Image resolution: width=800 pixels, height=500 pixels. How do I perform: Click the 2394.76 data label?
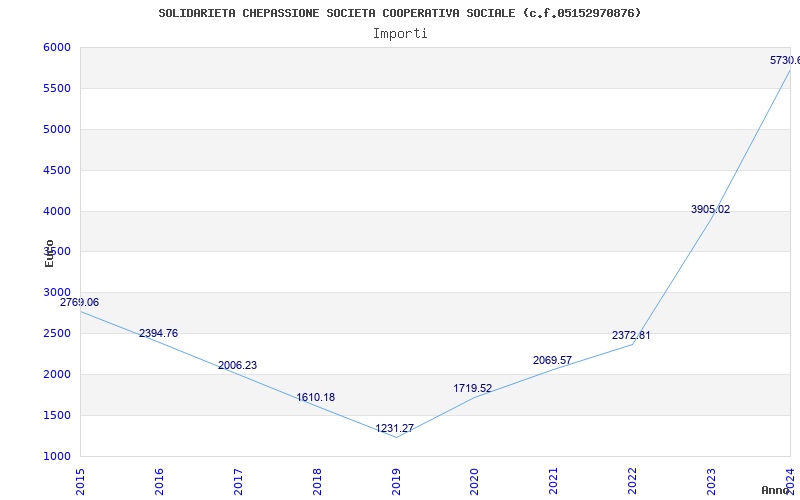point(159,333)
